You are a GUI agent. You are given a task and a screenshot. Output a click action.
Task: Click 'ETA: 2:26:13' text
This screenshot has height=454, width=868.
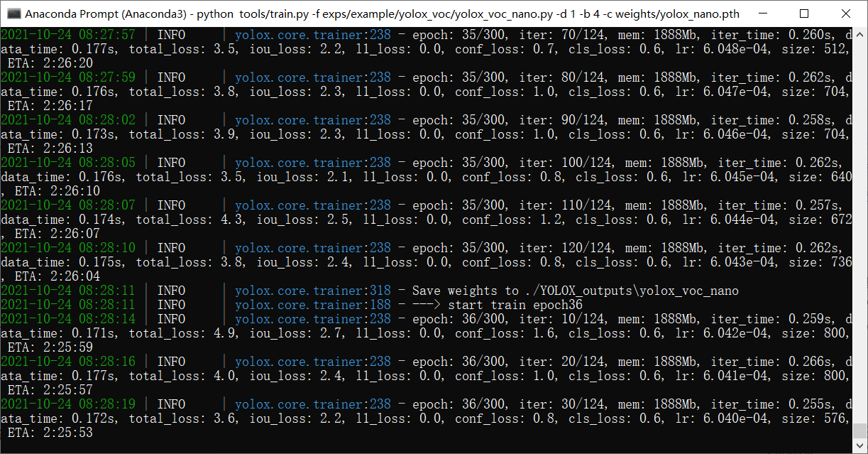pos(50,148)
